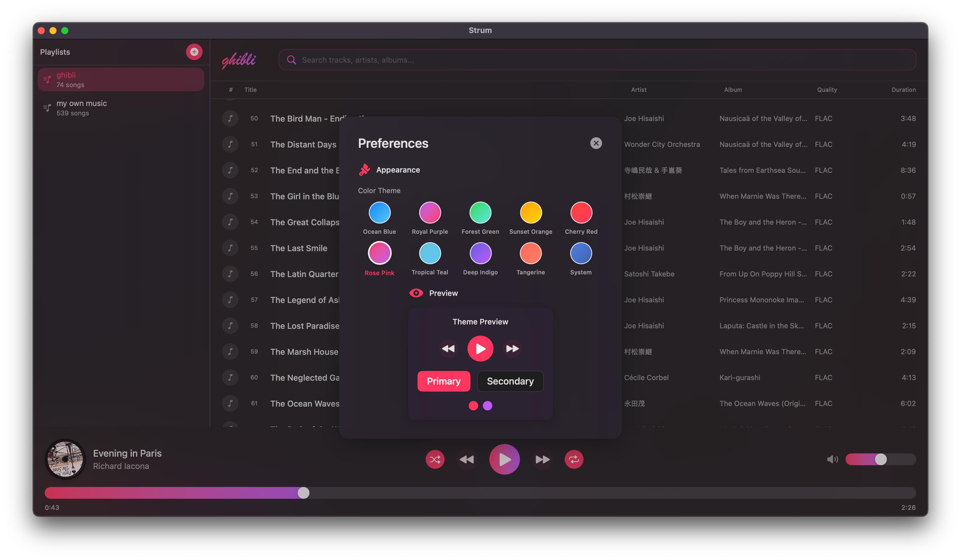Click the volume slider
961x560 pixels.
(881, 459)
